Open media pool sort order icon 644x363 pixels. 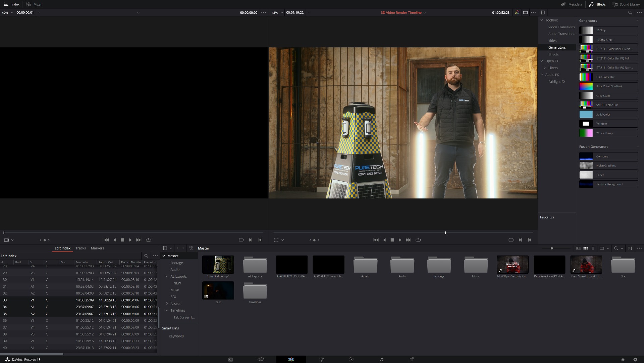[x=630, y=248]
